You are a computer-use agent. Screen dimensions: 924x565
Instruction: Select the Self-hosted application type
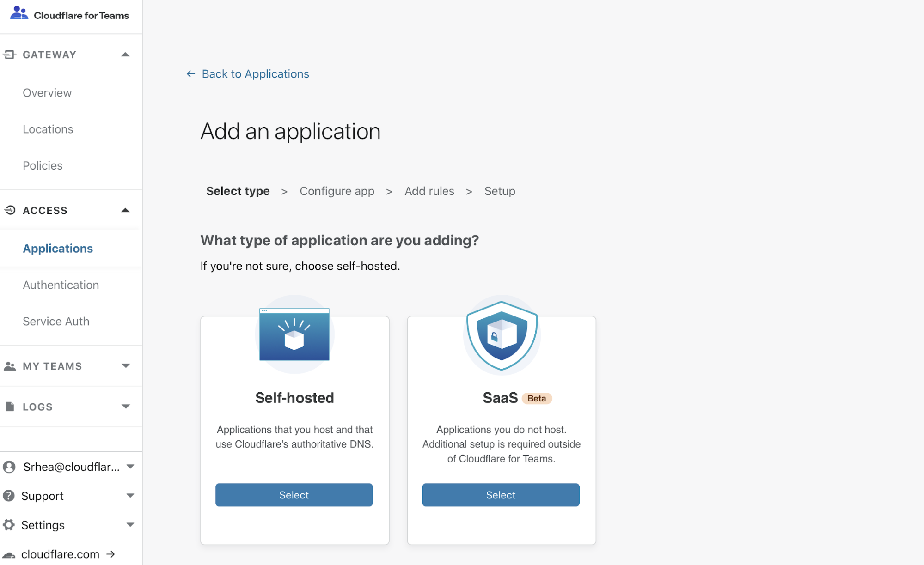pyautogui.click(x=294, y=495)
